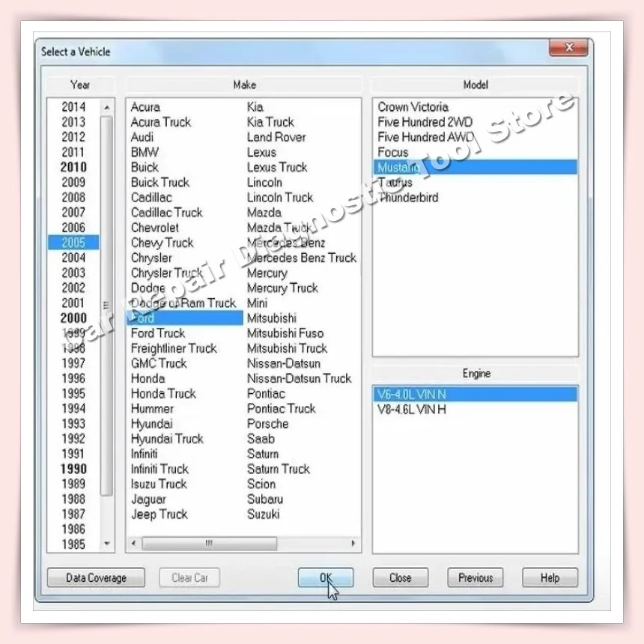Viewport: 644px width, 644px height.
Task: Select V6-4.0L VIN N engine
Action: [476, 395]
